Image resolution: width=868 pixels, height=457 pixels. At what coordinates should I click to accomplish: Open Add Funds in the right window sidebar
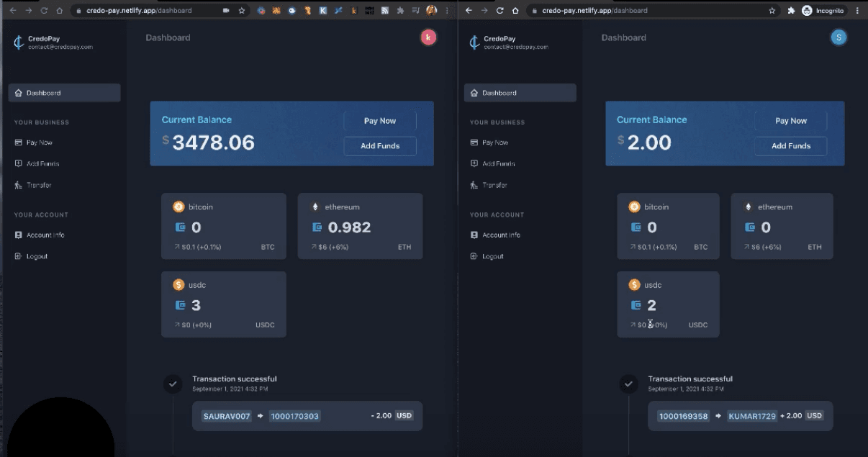click(x=492, y=163)
